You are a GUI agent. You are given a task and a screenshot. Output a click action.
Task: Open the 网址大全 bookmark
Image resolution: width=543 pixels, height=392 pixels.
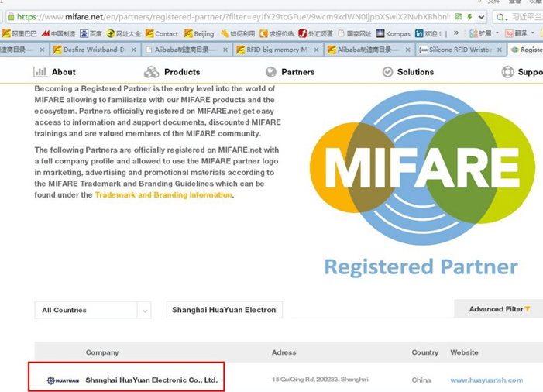click(124, 33)
